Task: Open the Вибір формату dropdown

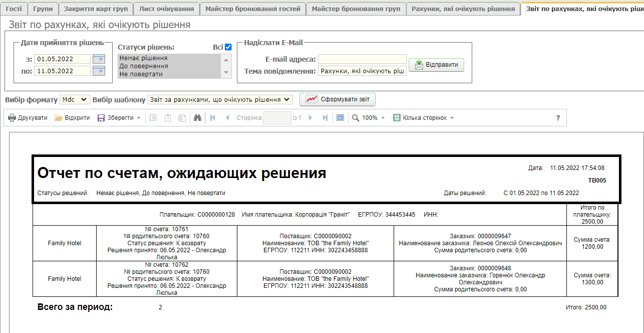Action: (75, 100)
